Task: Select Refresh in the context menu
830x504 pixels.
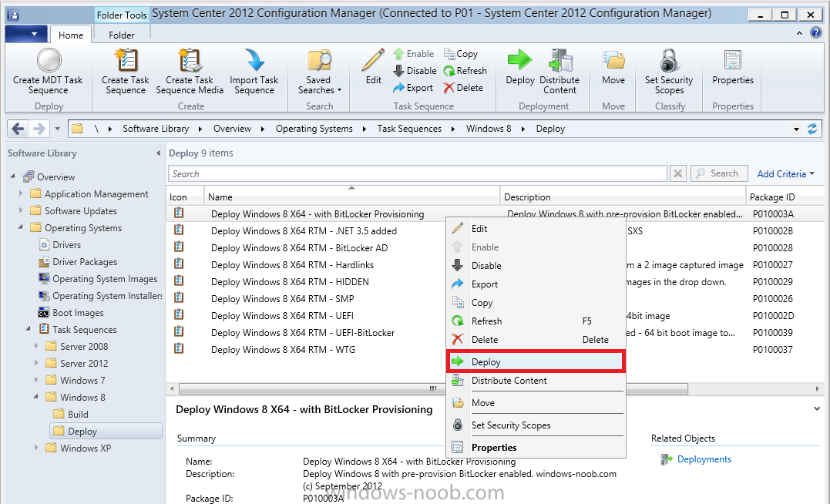Action: 536,321
